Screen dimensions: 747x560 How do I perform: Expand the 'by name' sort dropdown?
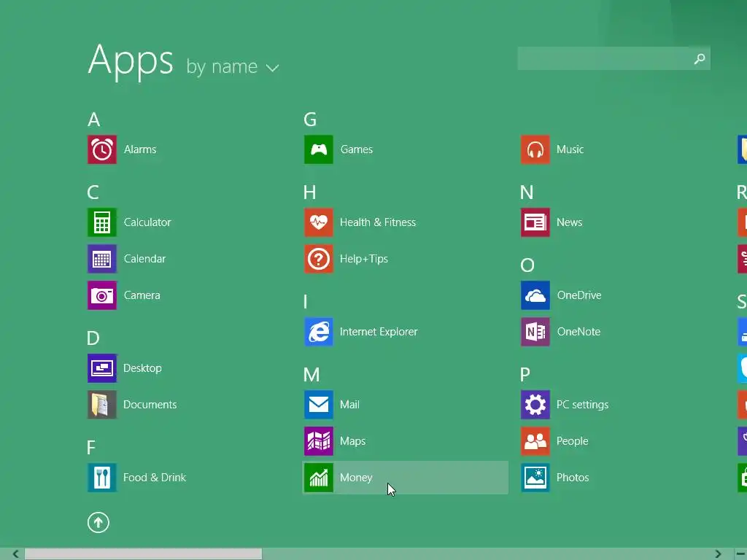pyautogui.click(x=233, y=67)
